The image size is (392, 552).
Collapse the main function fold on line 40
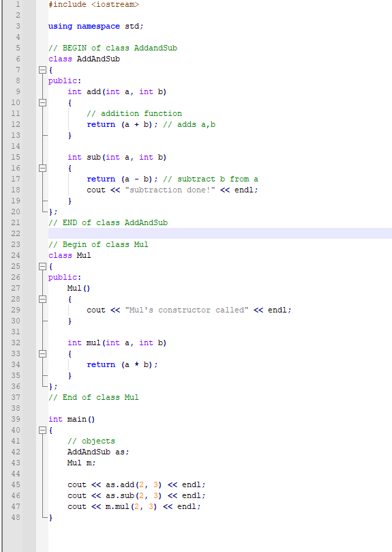coord(42,430)
